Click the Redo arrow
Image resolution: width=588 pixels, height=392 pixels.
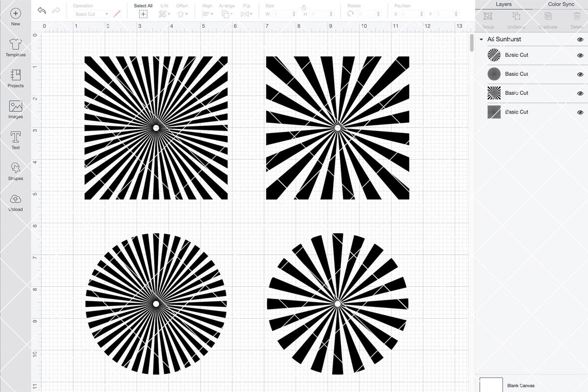[56, 10]
